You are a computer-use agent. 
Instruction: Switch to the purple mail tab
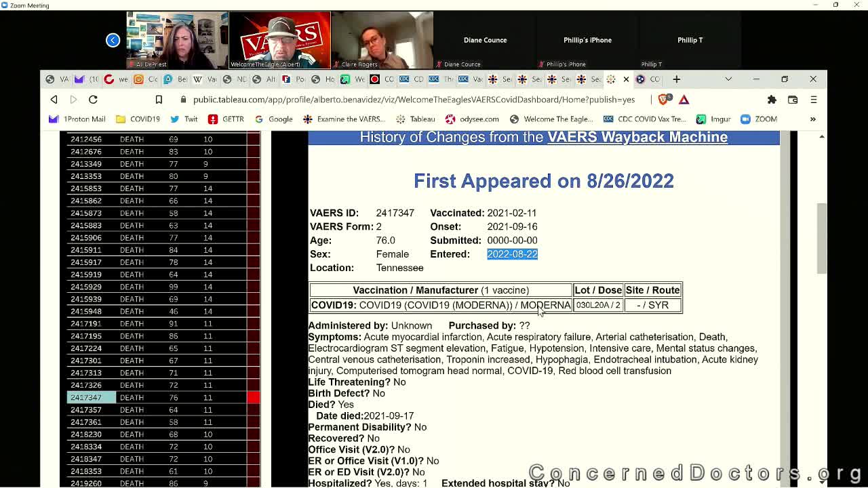coord(86,79)
